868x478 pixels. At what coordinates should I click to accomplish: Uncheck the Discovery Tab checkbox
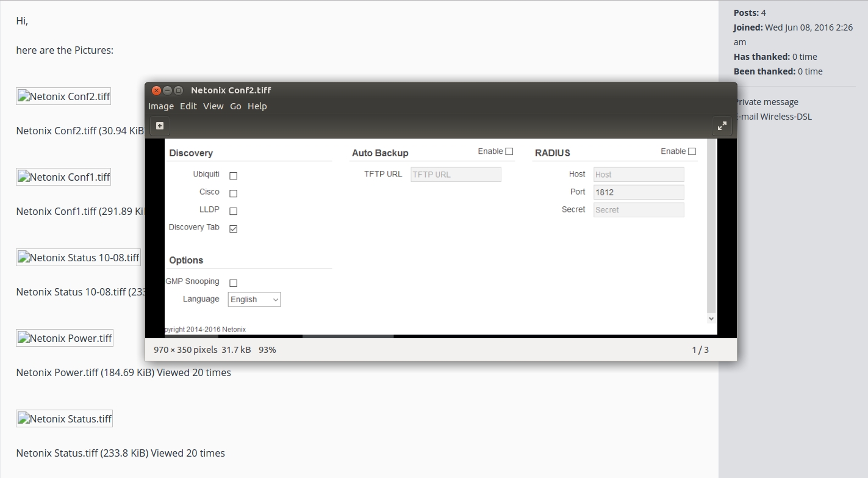click(233, 229)
